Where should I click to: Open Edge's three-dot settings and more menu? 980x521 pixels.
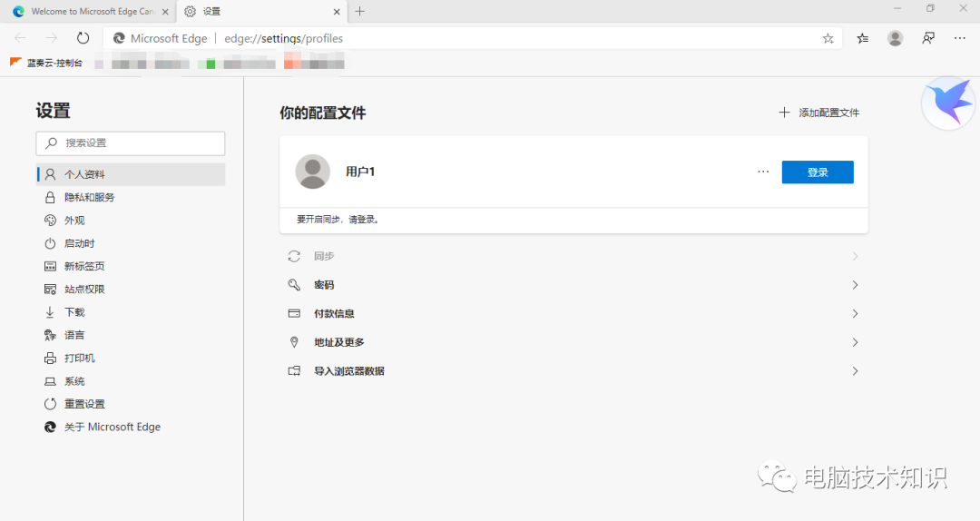pyautogui.click(x=960, y=39)
